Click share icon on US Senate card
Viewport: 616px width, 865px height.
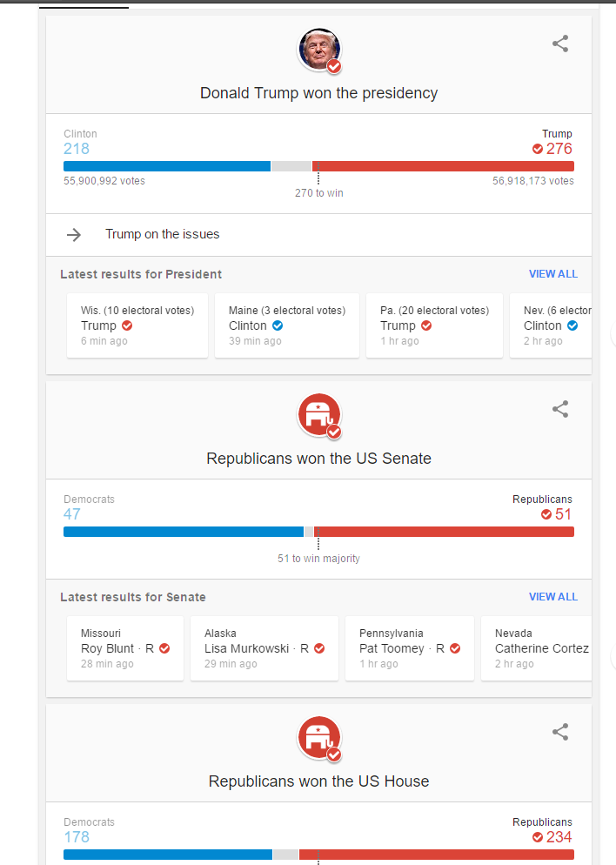click(x=560, y=409)
